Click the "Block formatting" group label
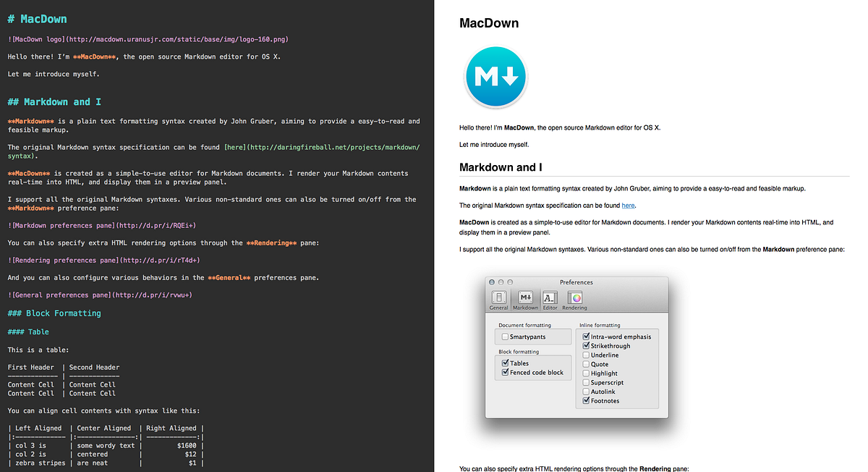The width and height of the screenshot is (868, 472). [520, 352]
